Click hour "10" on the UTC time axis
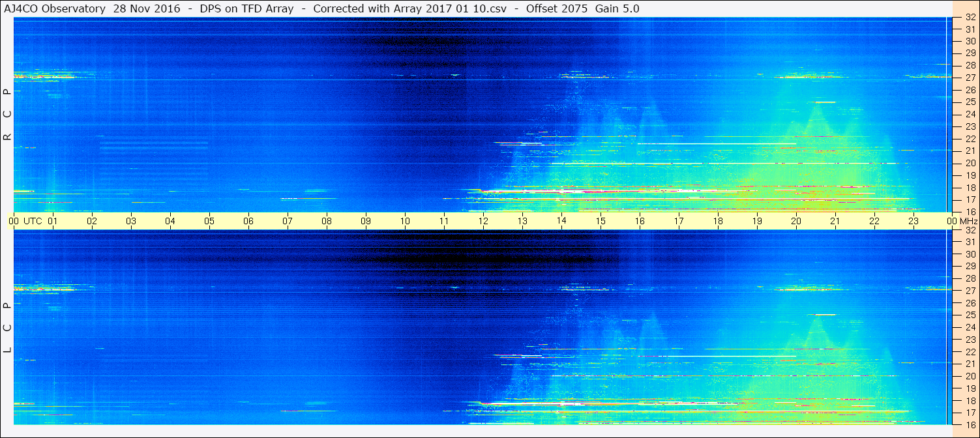 [405, 221]
